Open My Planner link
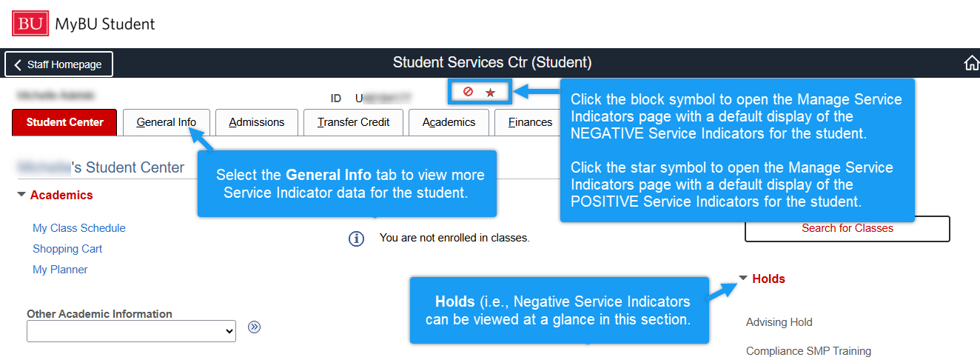The width and height of the screenshot is (980, 360). pyautogui.click(x=60, y=270)
